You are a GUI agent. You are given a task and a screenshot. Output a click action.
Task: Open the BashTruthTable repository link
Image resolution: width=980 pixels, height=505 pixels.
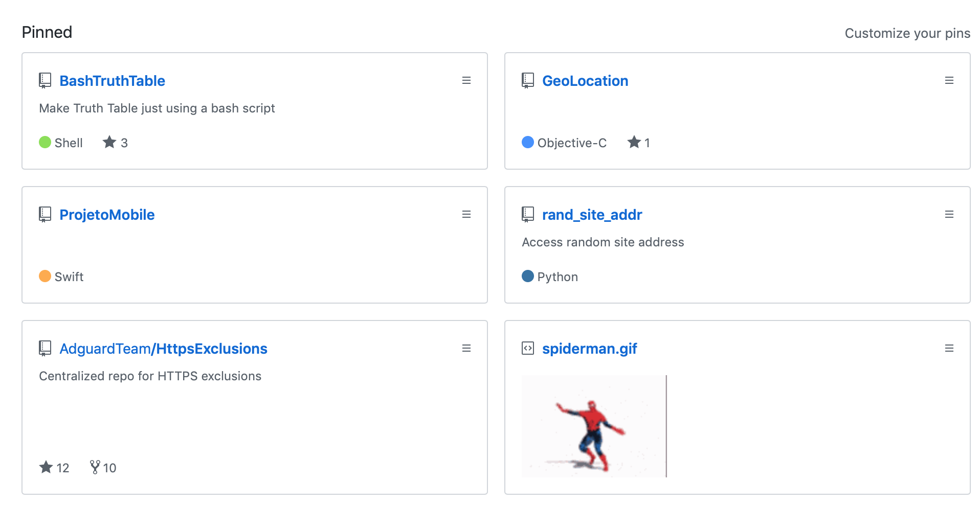point(112,81)
